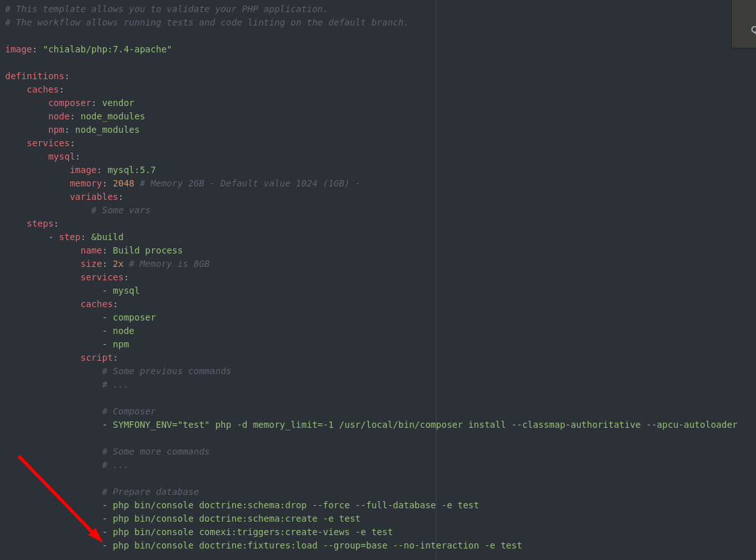This screenshot has height=560, width=756.
Task: Click the step: &build line
Action: coord(86,237)
